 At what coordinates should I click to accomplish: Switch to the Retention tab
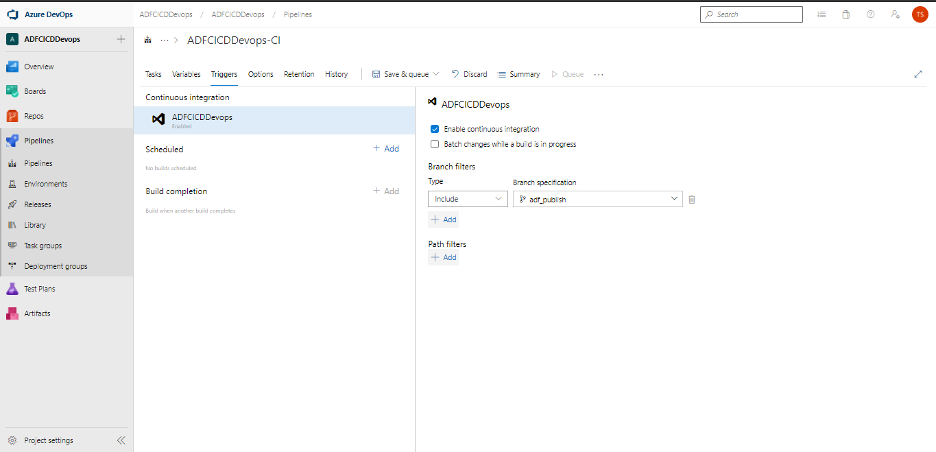tap(299, 75)
